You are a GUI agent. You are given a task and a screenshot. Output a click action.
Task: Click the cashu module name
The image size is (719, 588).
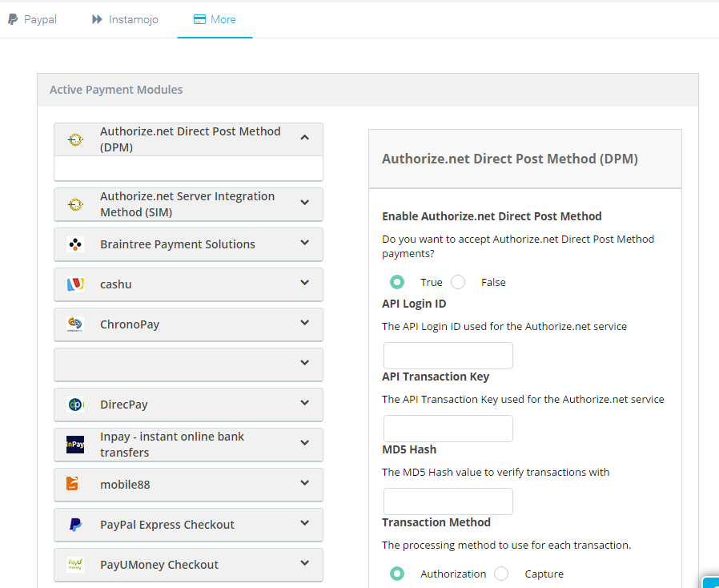115,284
